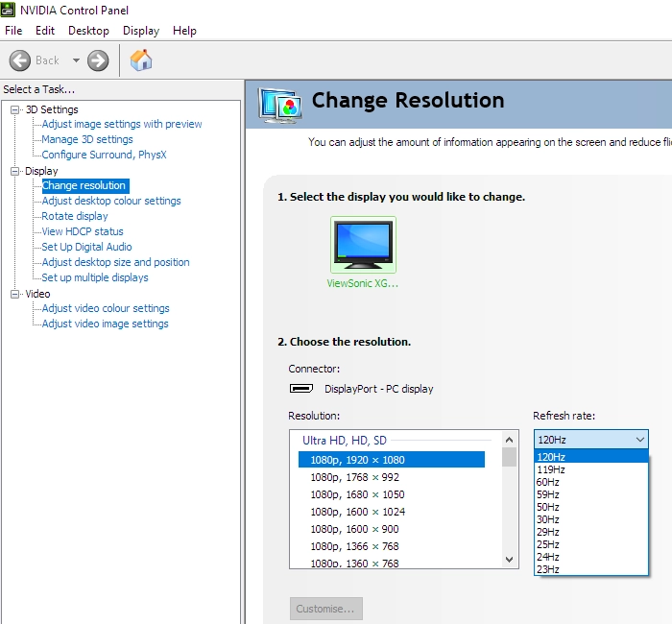Choose 23Hz refresh rate
Image resolution: width=672 pixels, height=624 pixels.
tap(591, 569)
